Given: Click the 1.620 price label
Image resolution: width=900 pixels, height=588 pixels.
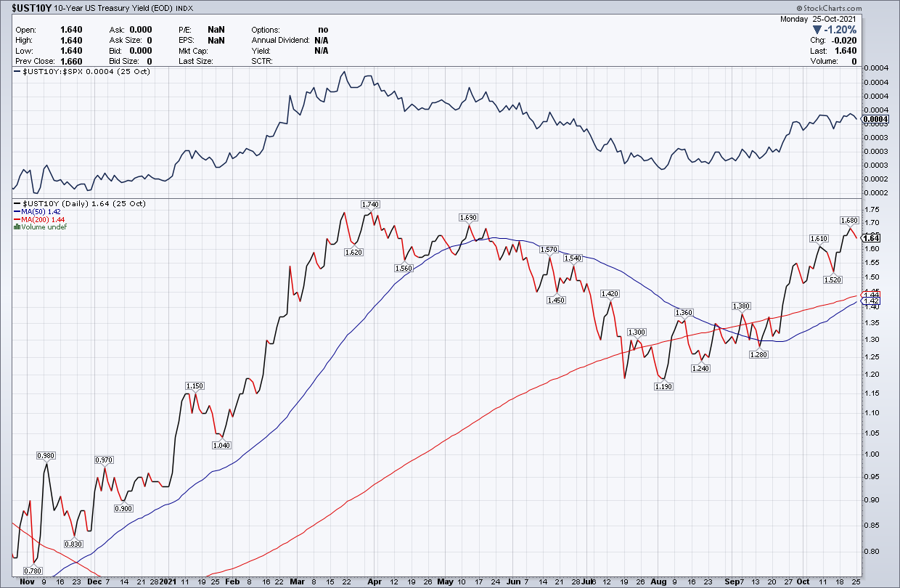Looking at the screenshot, I should click(354, 252).
